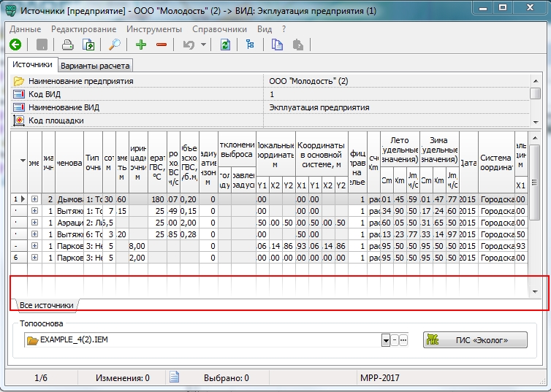Select the ООО "Молодость" (2) value cell

(396, 81)
